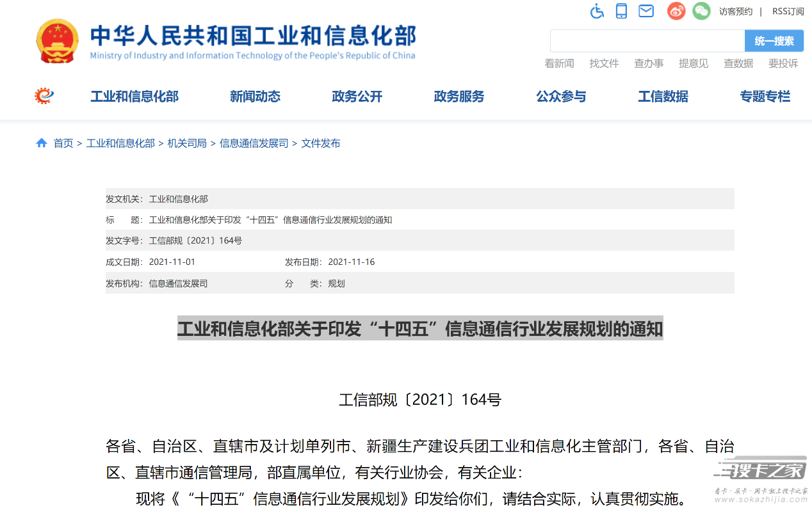Click inside the search input field
The height and width of the screenshot is (524, 812).
647,41
